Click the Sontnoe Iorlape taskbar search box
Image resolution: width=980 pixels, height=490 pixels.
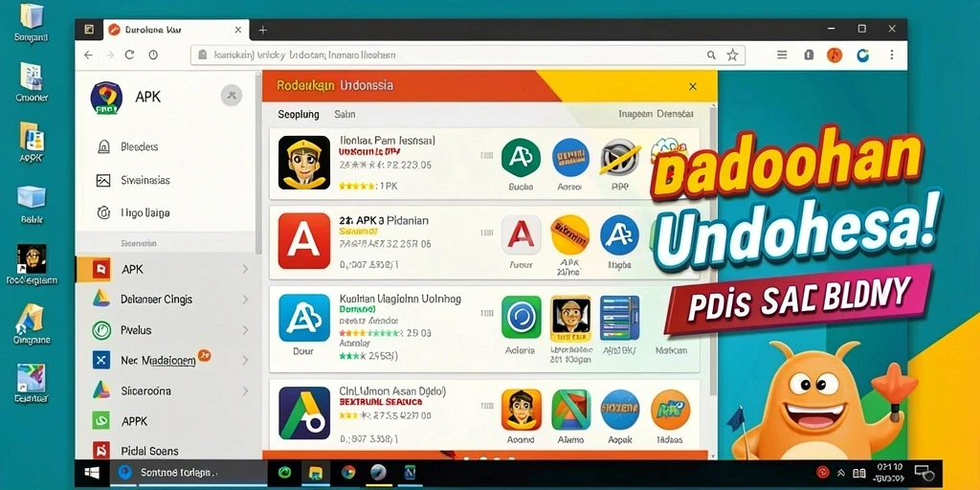tap(187, 473)
